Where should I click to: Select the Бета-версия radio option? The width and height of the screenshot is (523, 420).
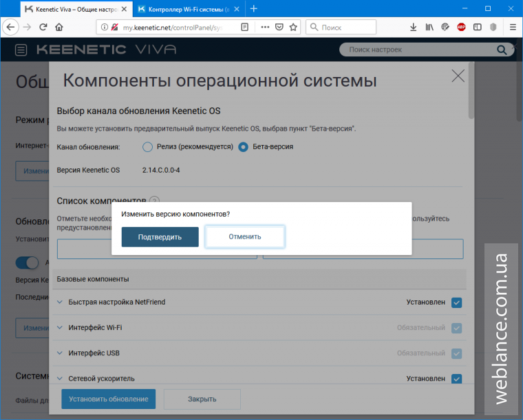coord(243,147)
